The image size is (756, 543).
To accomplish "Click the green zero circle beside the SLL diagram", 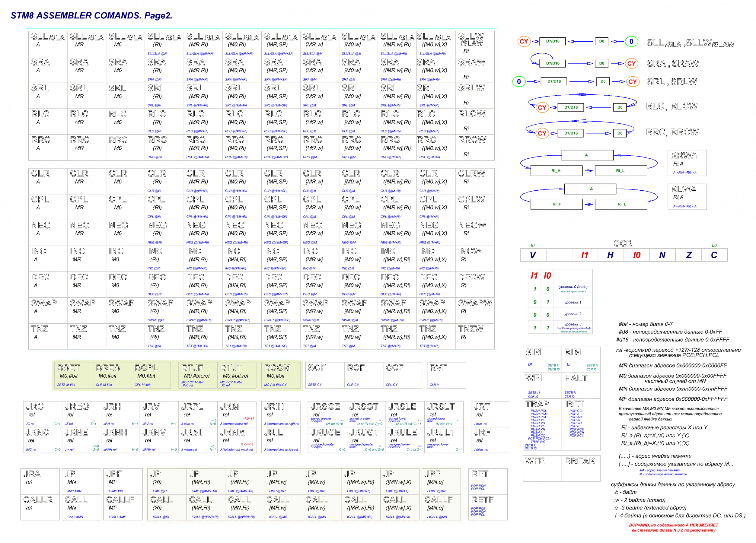I will coord(631,41).
